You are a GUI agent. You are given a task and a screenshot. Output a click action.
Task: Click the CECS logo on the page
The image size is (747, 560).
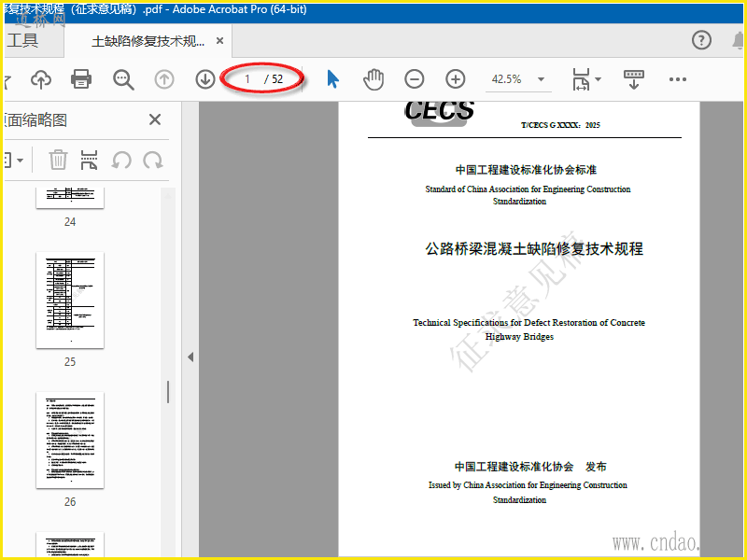pos(439,113)
